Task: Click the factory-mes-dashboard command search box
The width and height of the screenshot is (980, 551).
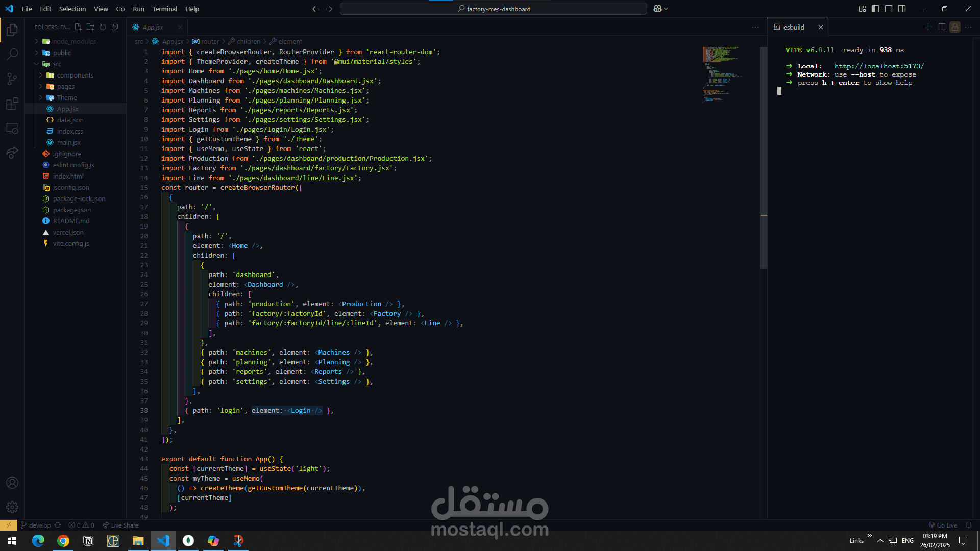Action: point(494,9)
